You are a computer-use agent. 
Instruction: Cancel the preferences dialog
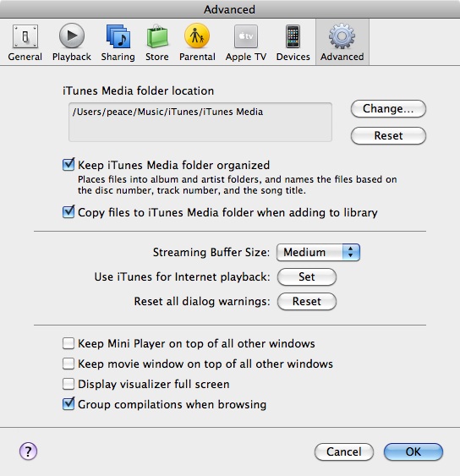coord(344,451)
